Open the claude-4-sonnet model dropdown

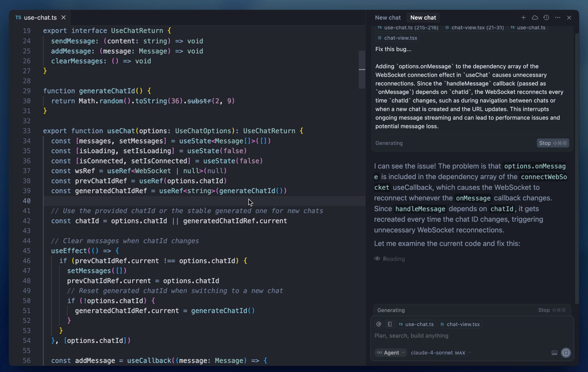point(441,353)
